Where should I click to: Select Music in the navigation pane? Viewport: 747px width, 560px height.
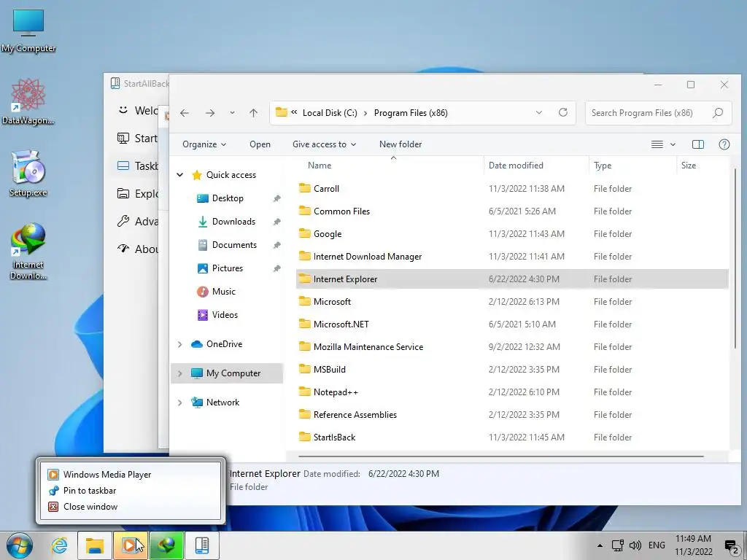(x=224, y=292)
